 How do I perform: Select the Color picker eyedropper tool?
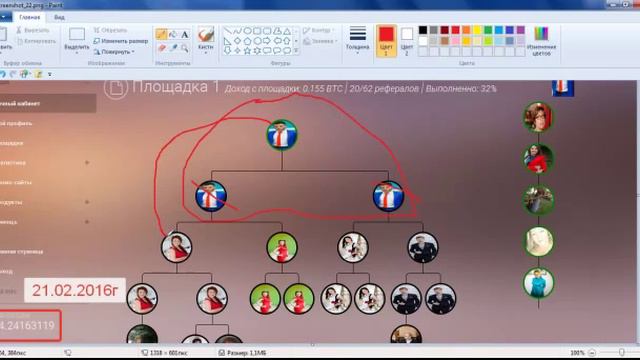coord(173,48)
